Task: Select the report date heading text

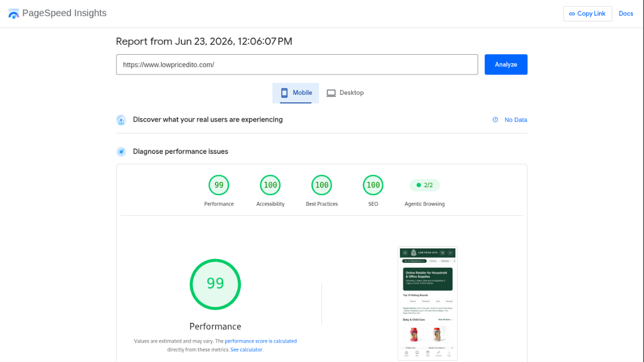Action: point(204,41)
